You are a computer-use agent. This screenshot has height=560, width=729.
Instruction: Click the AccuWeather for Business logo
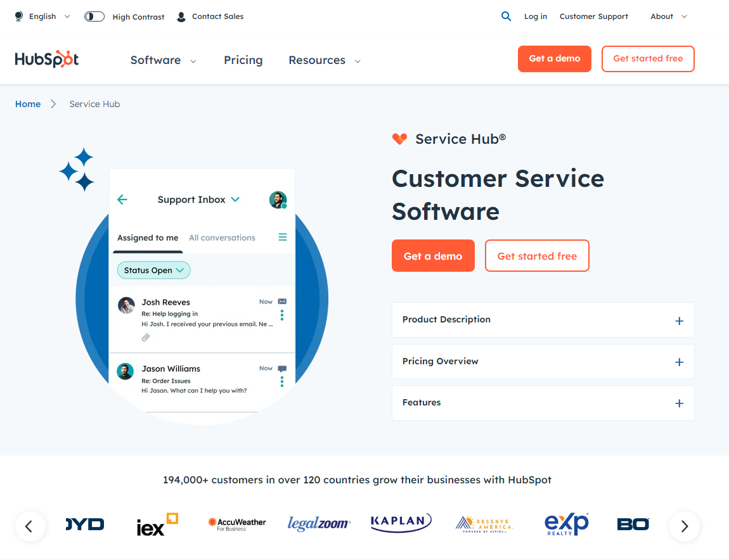click(237, 525)
